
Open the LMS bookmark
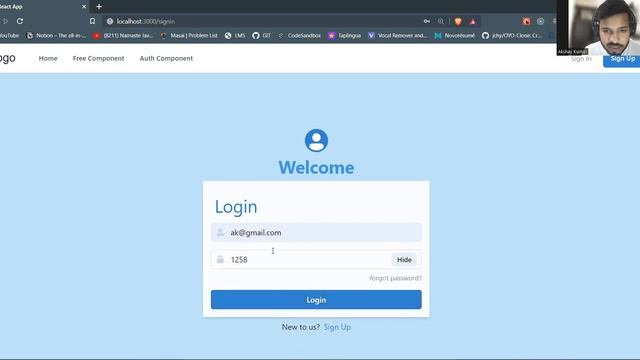click(x=235, y=36)
